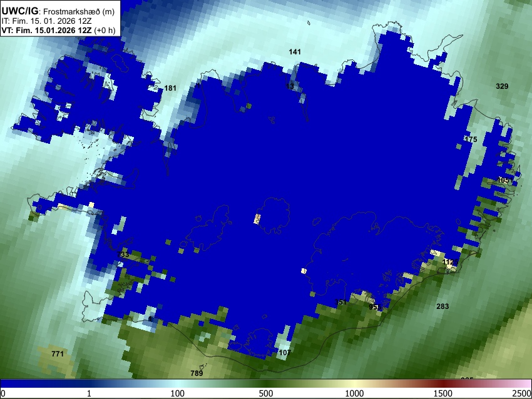Click the map value 175 on the east side

(471, 139)
